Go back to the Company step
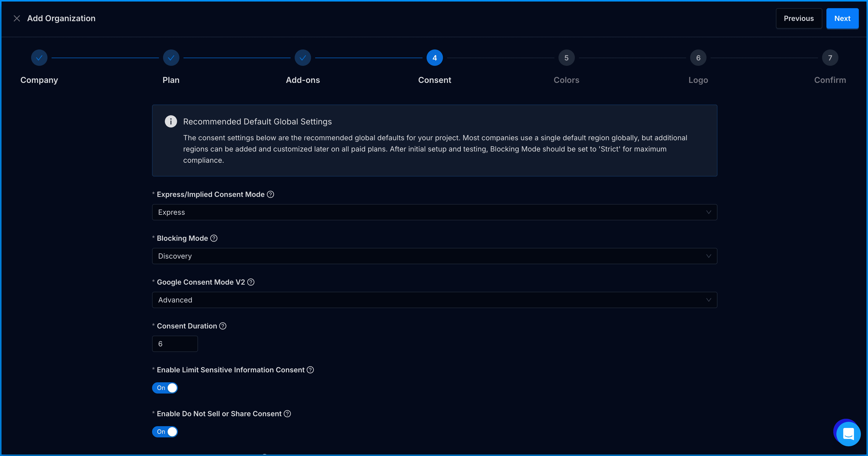Screen dimensions: 868x456 click(39, 58)
